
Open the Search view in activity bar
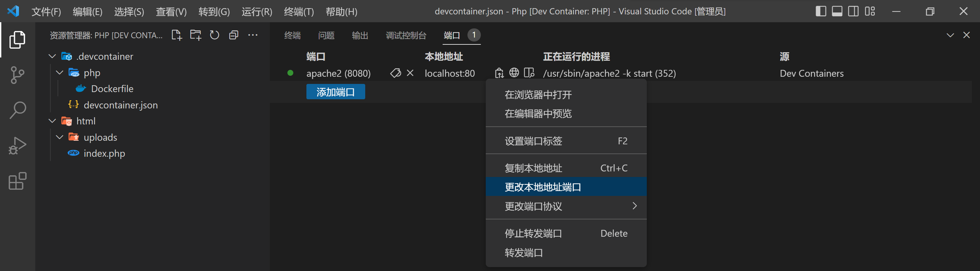click(17, 110)
